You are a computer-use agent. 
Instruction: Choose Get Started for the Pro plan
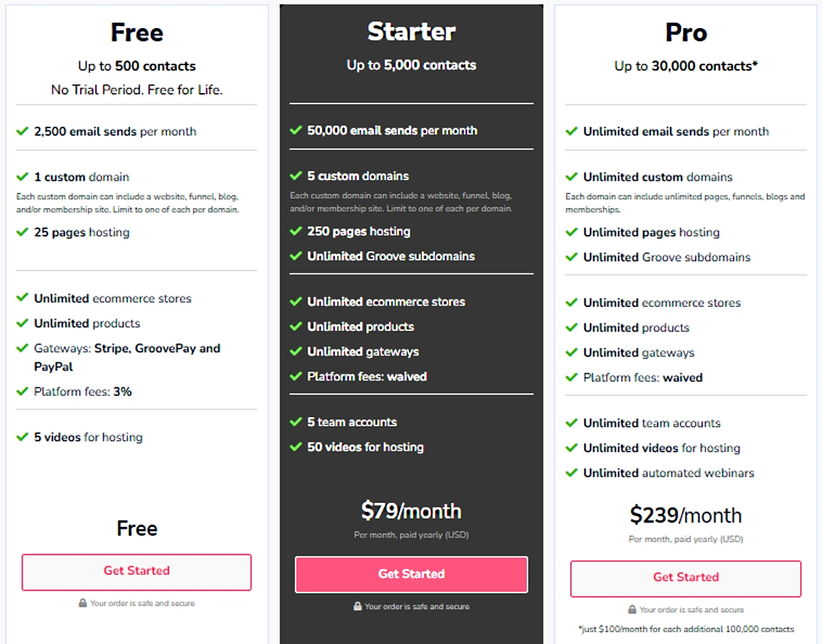point(686,578)
